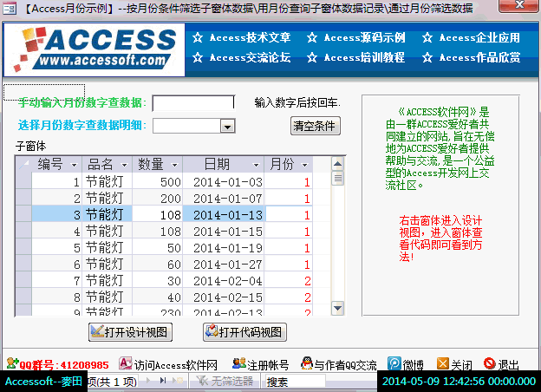Click the 子窗体 label
This screenshot has height=392, width=541.
point(30,147)
